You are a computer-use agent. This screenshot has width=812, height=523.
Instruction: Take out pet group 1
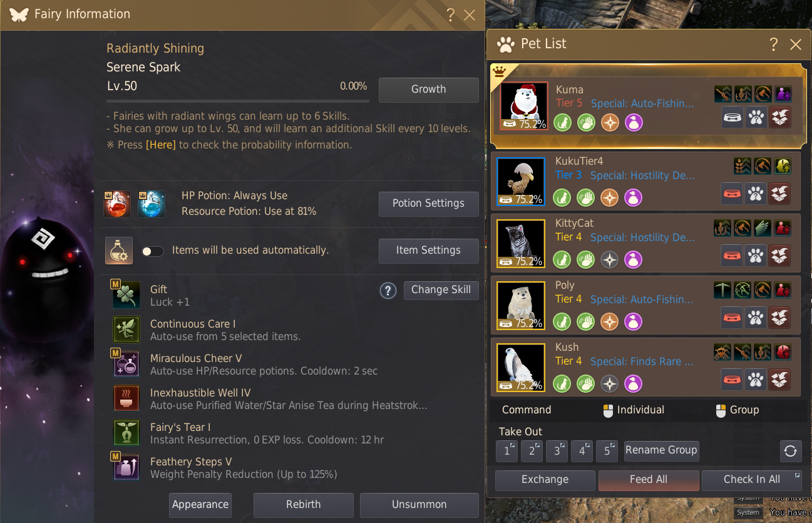tap(506, 451)
